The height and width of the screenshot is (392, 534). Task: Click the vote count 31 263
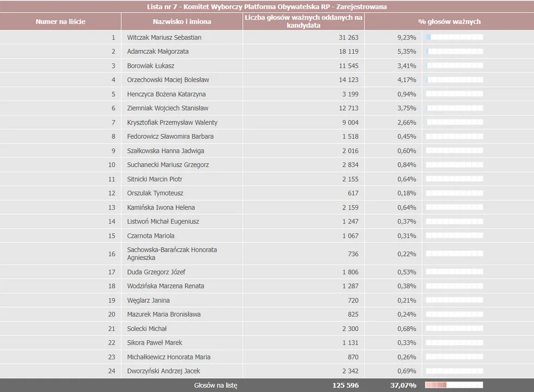click(348, 38)
